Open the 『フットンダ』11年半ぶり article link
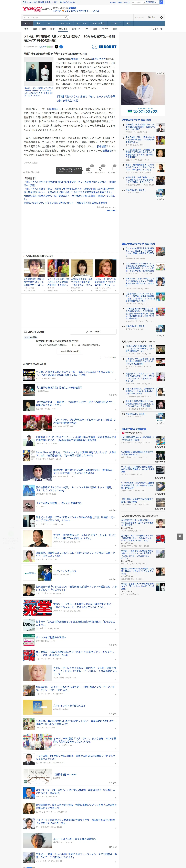The image size is (186, 868). coord(84,421)
